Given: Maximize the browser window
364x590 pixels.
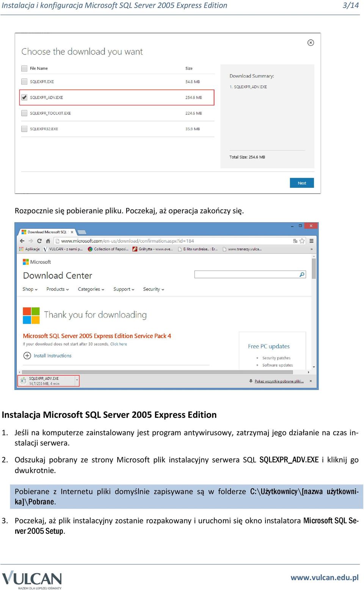Looking at the screenshot, I should coord(300,226).
